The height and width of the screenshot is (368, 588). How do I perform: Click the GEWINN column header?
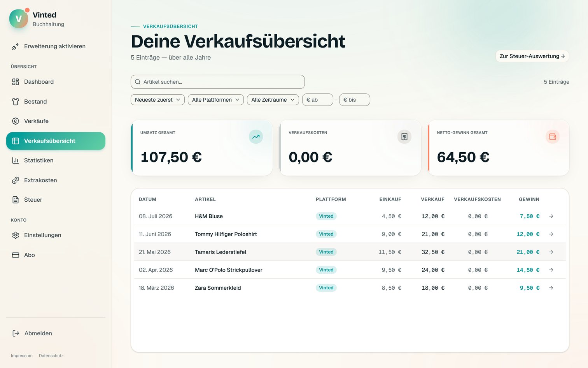[x=529, y=199]
